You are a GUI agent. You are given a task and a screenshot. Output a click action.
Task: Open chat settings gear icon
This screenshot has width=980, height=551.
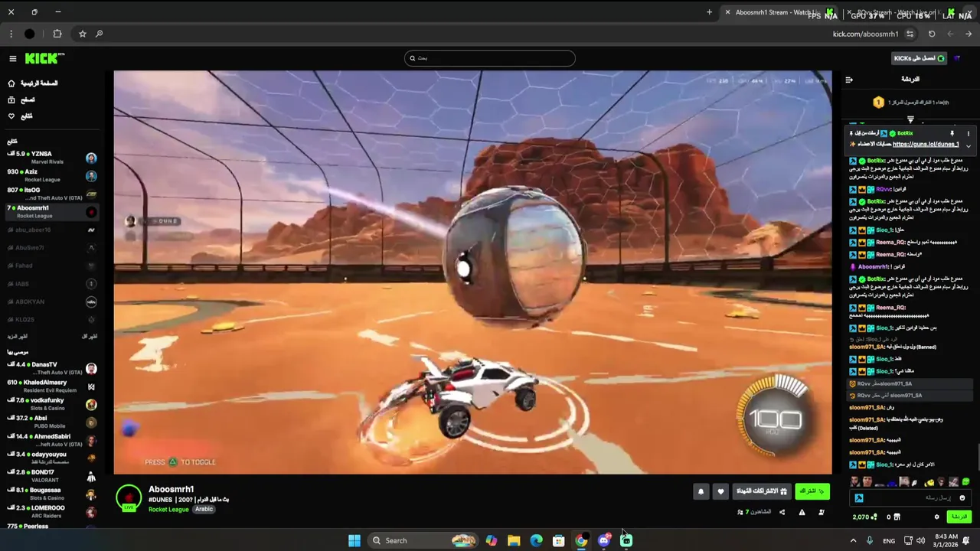[936, 517]
